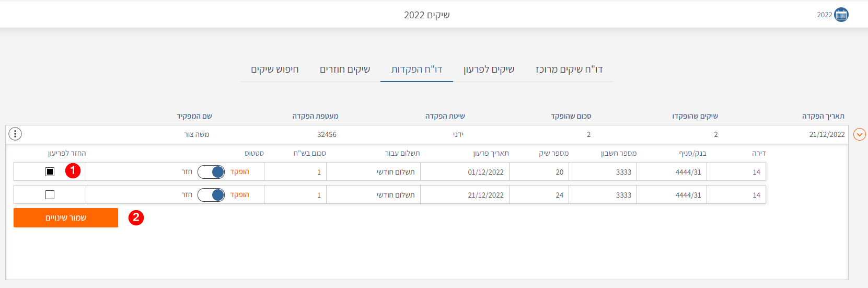Open the three-dot row options menu

coord(15,134)
